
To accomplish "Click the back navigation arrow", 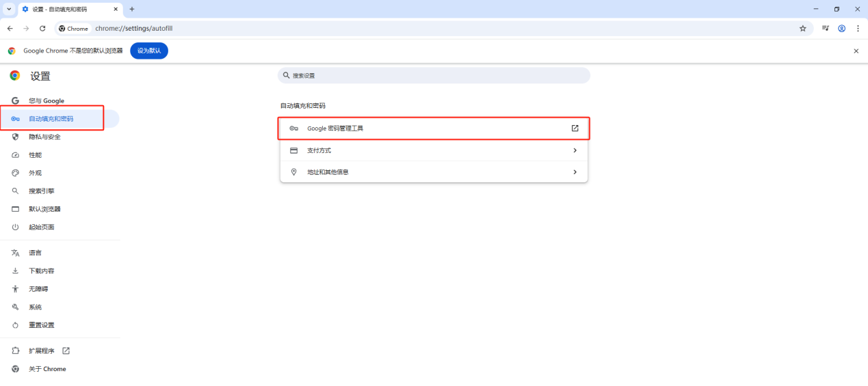I will click(x=10, y=29).
